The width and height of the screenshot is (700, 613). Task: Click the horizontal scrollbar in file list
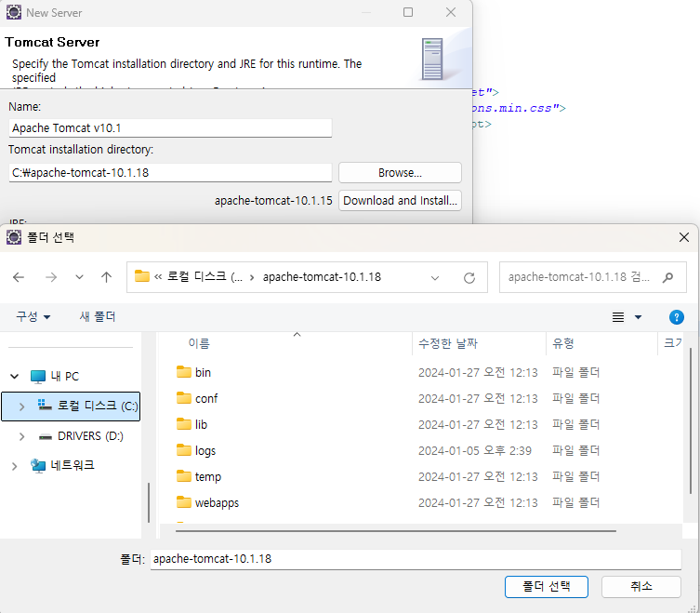point(396,531)
